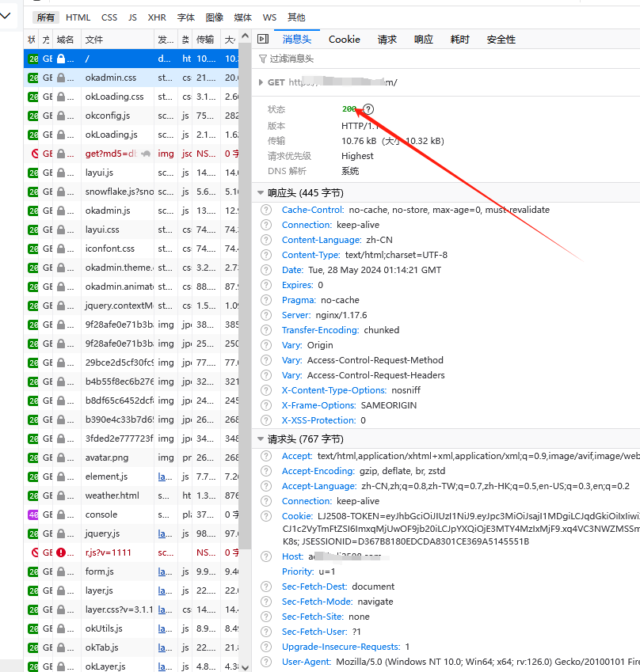Click help icon beside X-XSS-Protection header

pos(266,420)
